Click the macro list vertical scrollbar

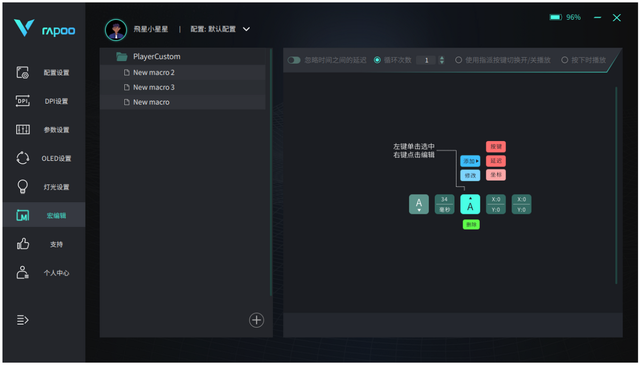click(x=271, y=172)
